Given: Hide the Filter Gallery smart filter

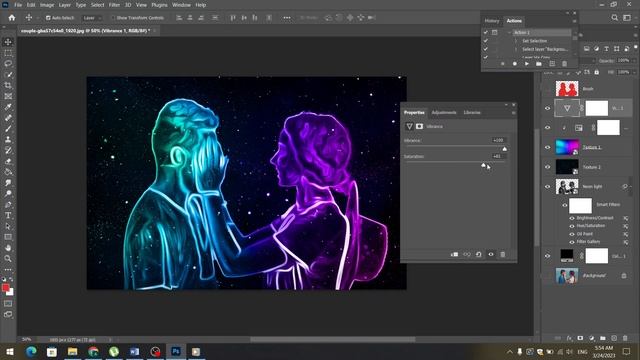Looking at the screenshot, I should tap(572, 242).
